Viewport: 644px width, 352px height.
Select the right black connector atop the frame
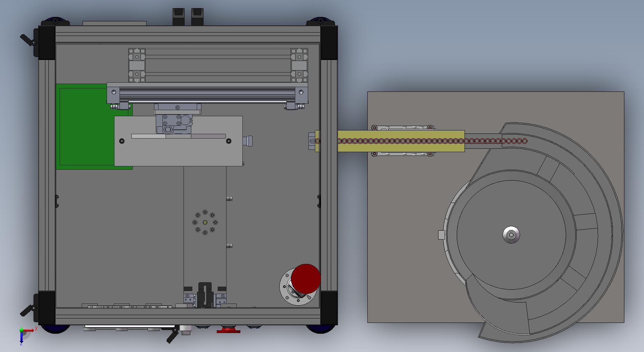(x=197, y=17)
